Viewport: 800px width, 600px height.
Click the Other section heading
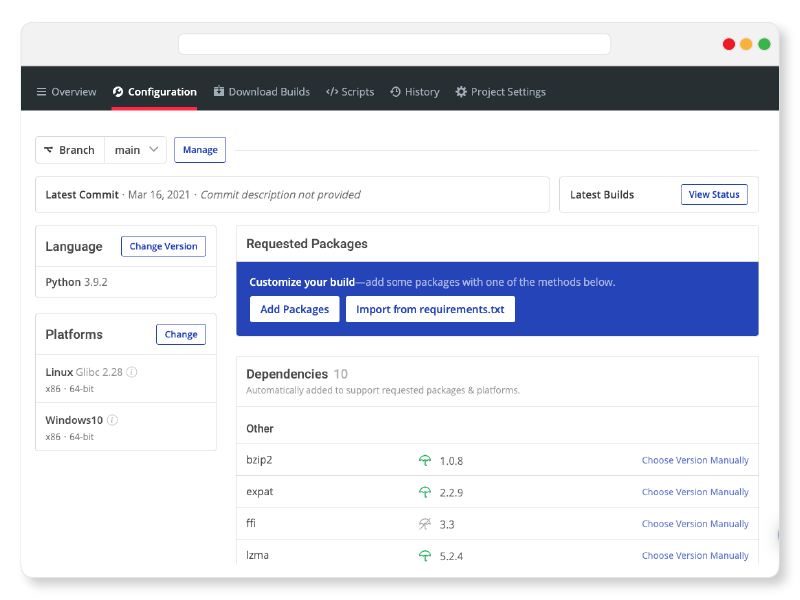tap(260, 429)
